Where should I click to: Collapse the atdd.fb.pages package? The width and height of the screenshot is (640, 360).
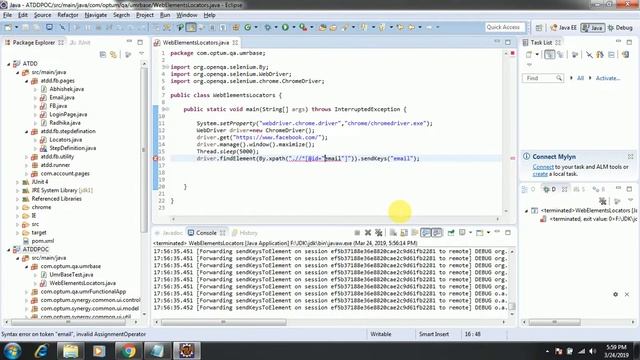click(26, 81)
